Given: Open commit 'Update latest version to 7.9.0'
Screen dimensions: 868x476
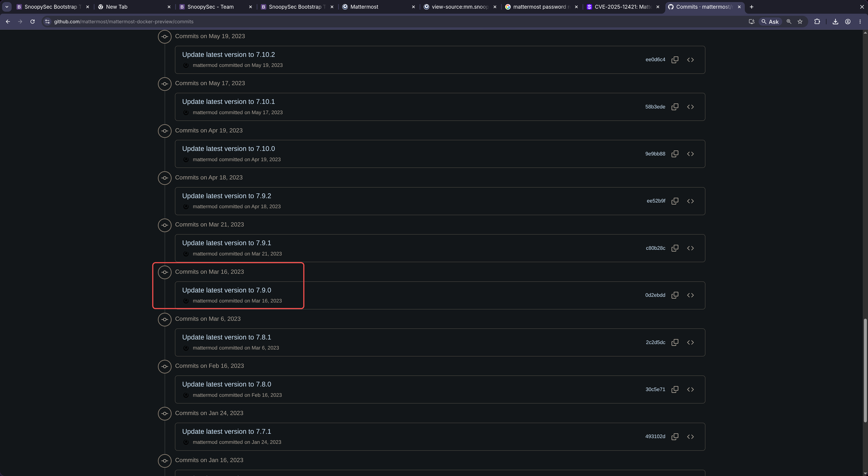Looking at the screenshot, I should tap(227, 290).
